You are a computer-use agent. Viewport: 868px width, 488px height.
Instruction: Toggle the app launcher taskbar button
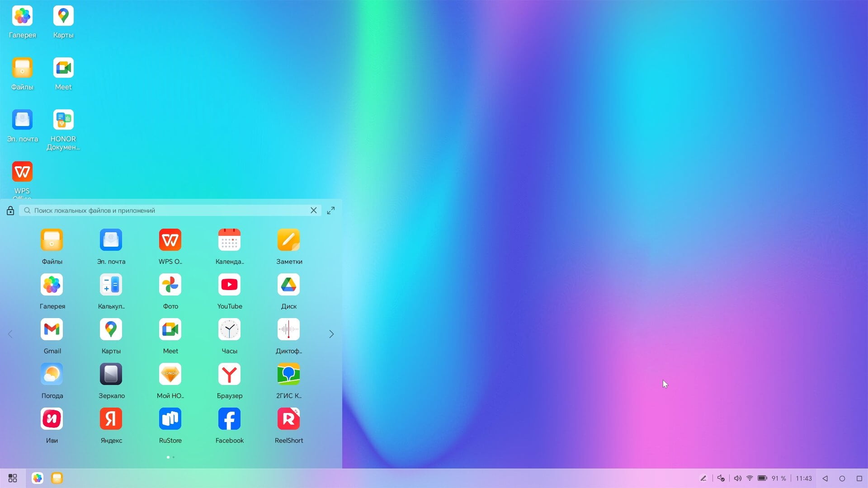(13, 478)
